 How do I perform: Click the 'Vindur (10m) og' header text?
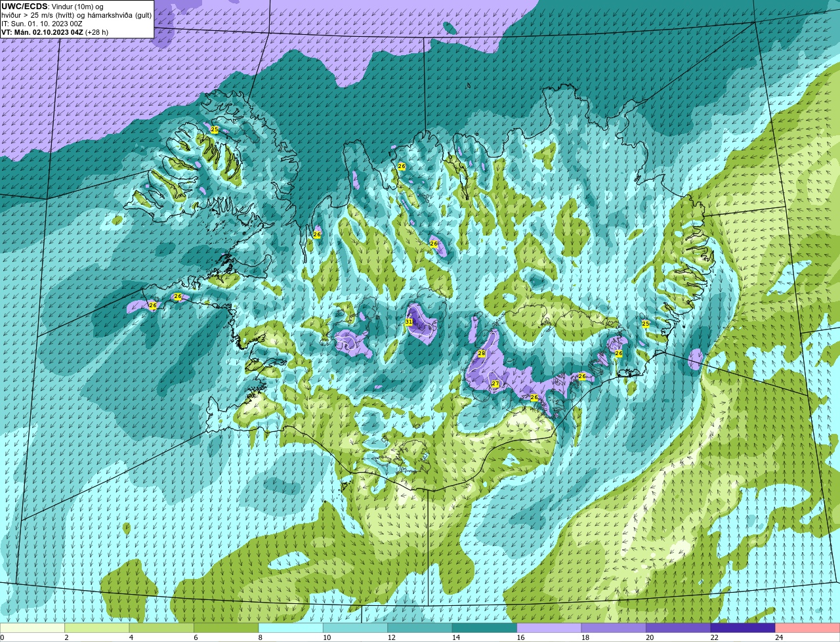click(x=77, y=7)
